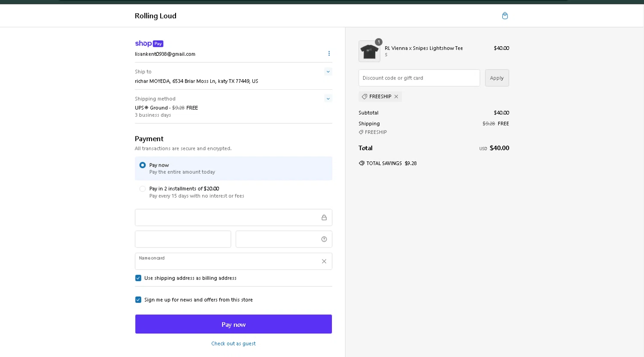Open the three-dot account options menu

pos(329,54)
